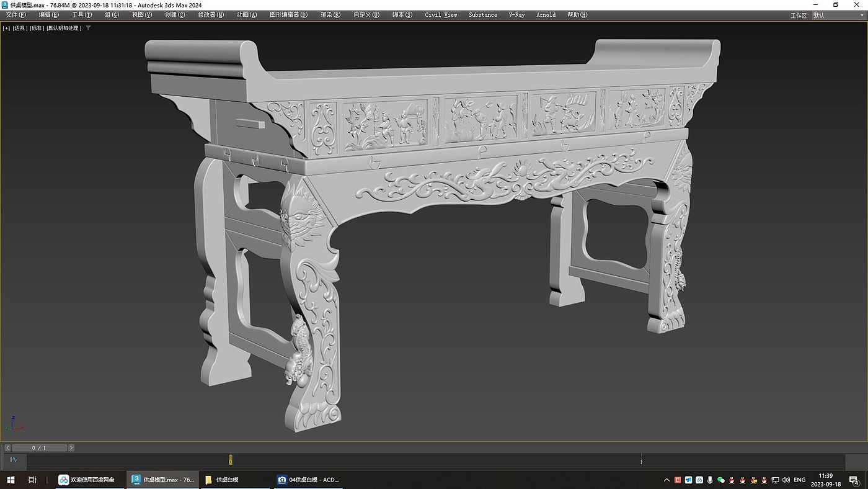Screen dimensions: 868x489
Task: Switch to 供桌白模 folder in taskbar
Action: click(227, 480)
